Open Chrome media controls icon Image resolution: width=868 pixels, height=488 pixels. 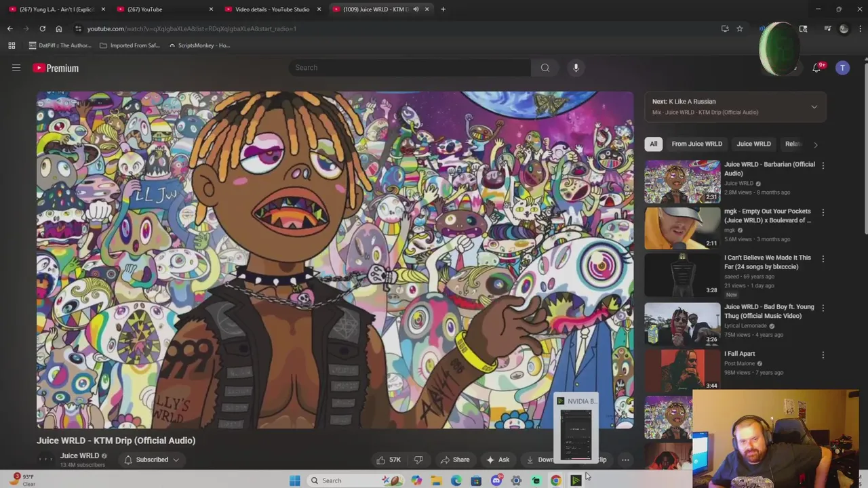(x=827, y=28)
